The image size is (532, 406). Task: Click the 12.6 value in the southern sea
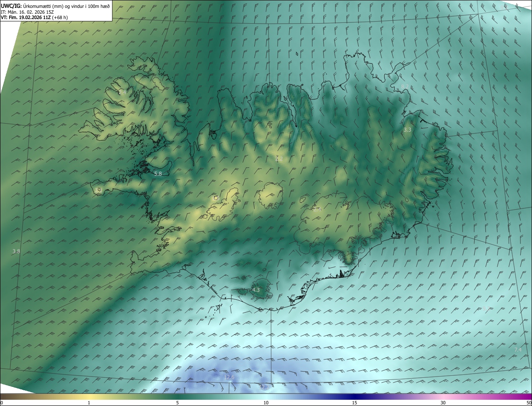coord(229,377)
